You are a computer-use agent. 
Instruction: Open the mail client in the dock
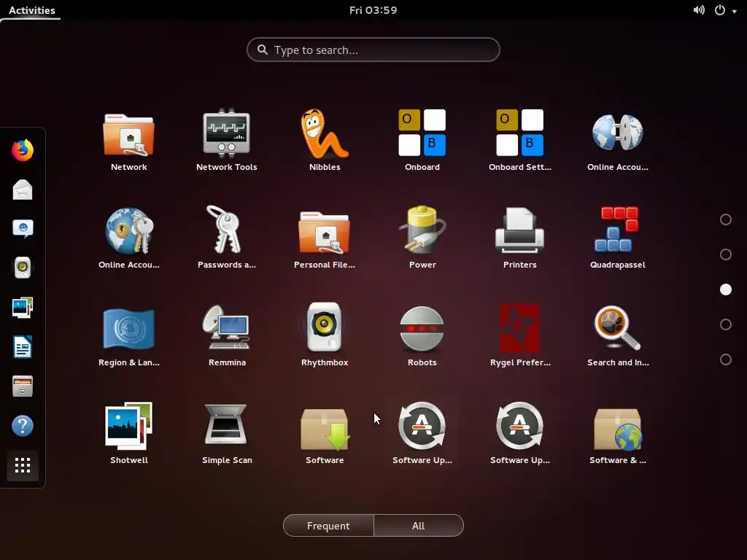23,190
